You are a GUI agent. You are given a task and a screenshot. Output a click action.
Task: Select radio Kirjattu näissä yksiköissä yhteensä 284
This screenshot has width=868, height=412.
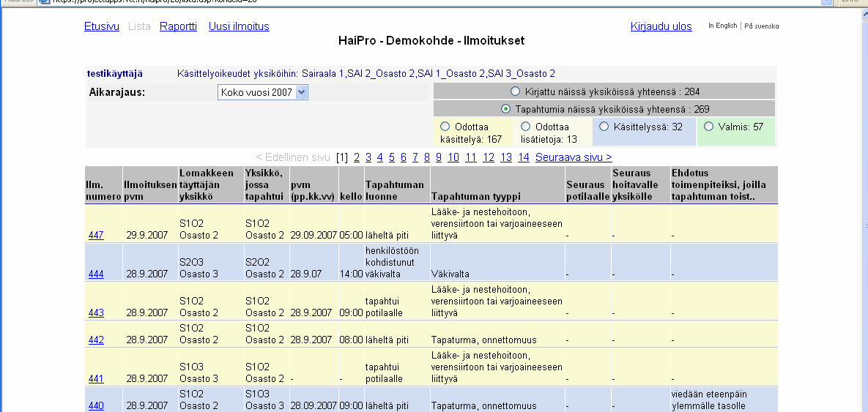tap(516, 91)
